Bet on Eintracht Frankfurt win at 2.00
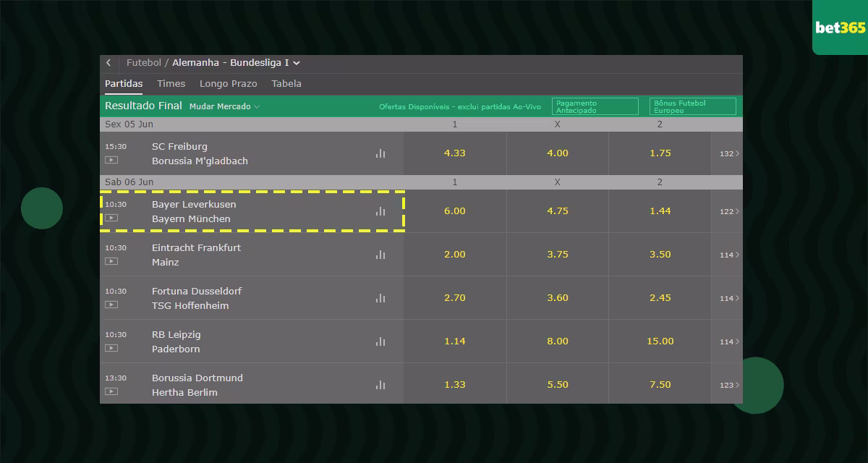Viewport: 868px width, 463px height. click(455, 255)
